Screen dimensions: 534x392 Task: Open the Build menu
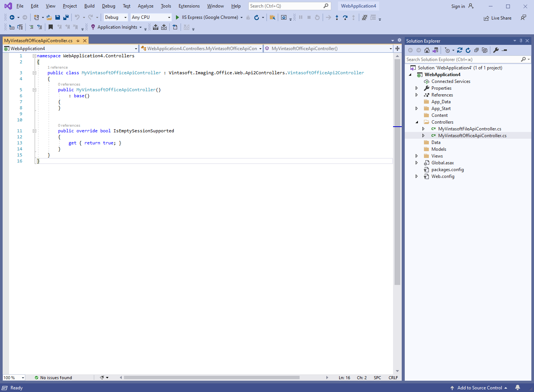coord(89,6)
